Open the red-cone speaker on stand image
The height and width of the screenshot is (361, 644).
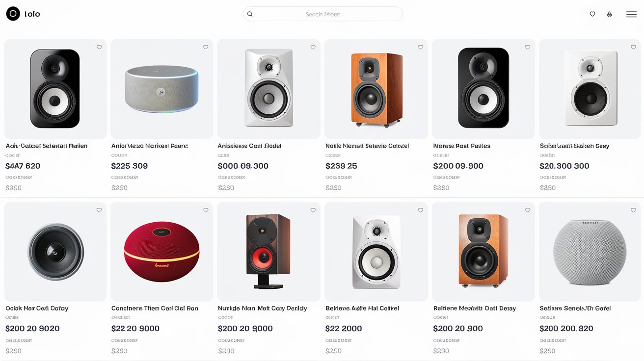point(268,252)
